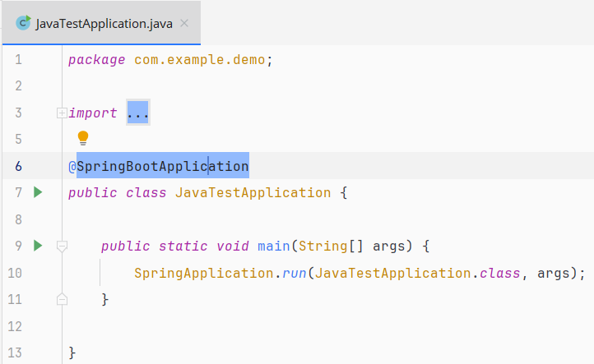Viewport: 594px width, 364px height.
Task: Click the package keyword on line 1
Action: pos(96,60)
